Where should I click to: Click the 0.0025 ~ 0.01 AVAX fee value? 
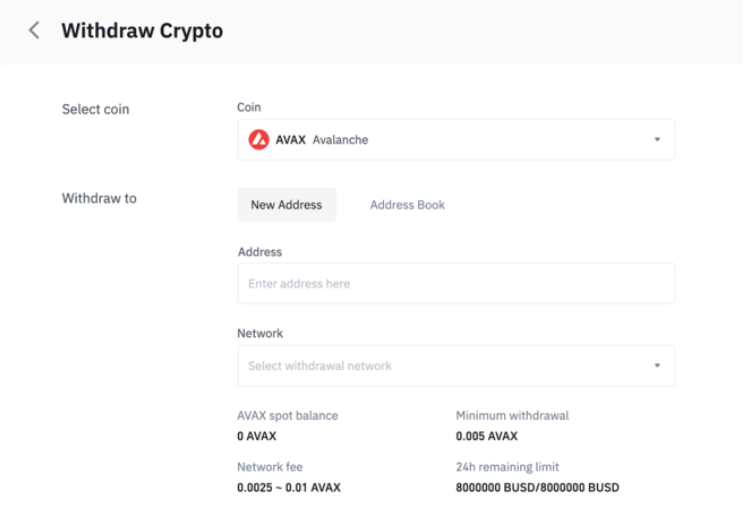click(289, 488)
